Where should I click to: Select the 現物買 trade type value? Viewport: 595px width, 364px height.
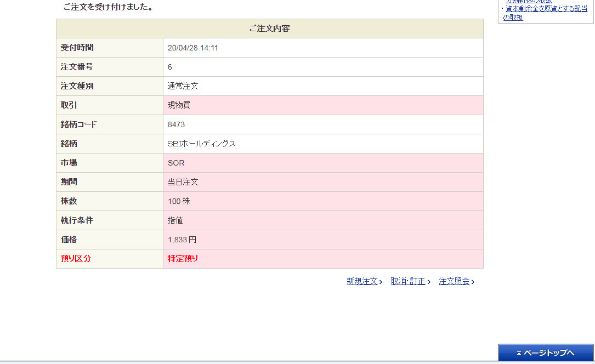(x=179, y=105)
